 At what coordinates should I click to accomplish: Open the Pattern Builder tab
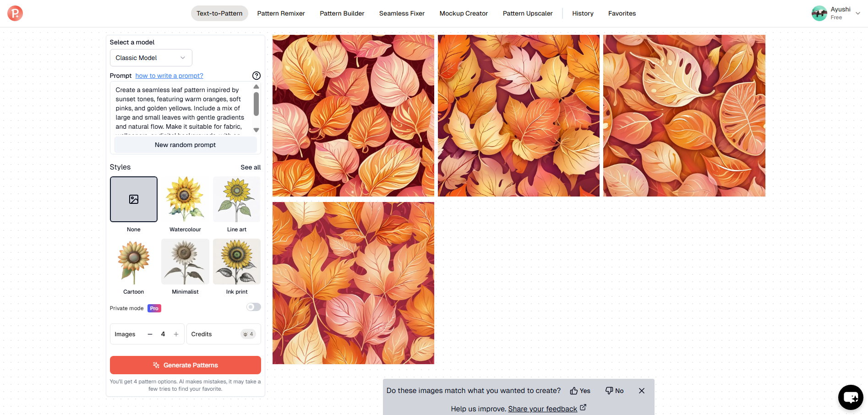click(x=342, y=13)
